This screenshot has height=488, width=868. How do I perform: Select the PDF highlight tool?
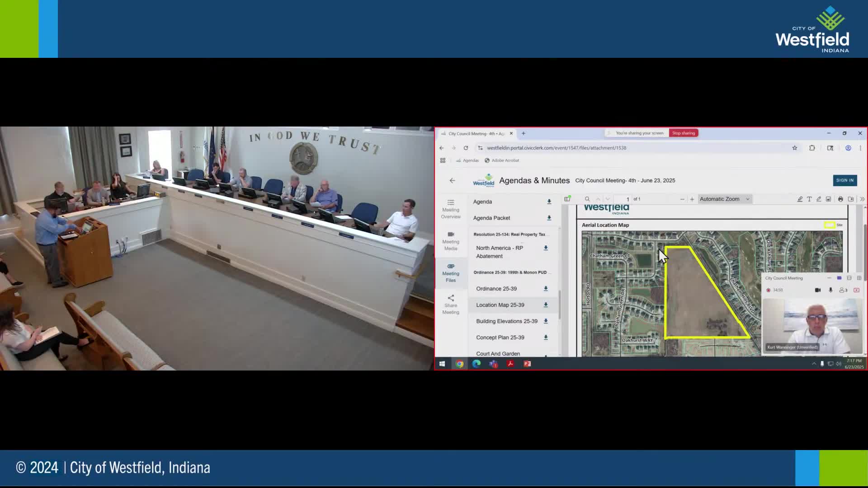pos(800,199)
